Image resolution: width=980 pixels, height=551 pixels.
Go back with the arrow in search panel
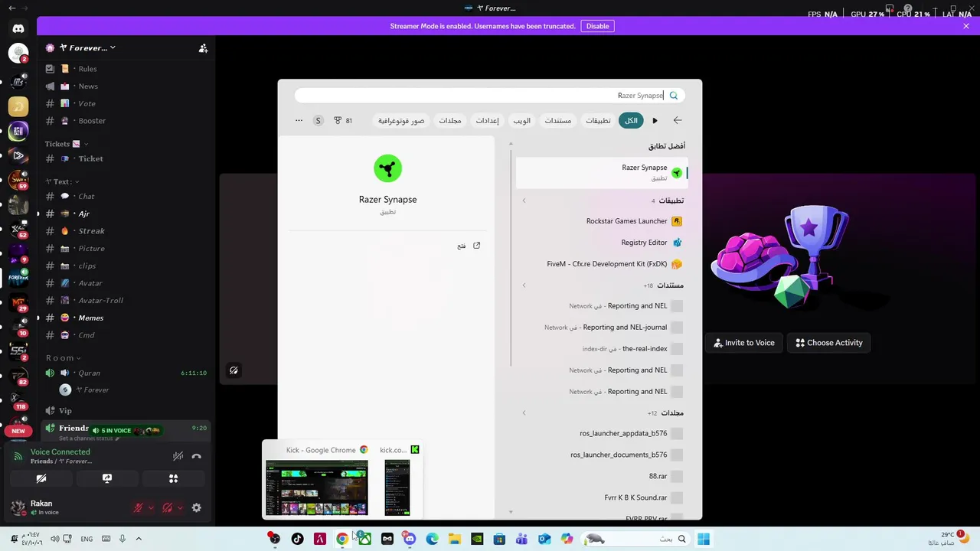[x=677, y=120]
